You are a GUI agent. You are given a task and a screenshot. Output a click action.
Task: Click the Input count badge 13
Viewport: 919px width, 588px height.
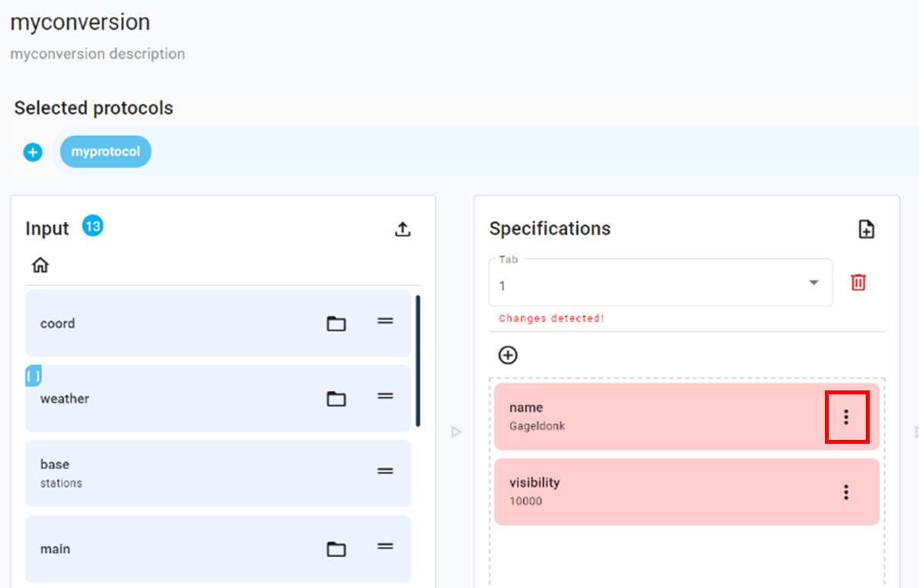[93, 226]
